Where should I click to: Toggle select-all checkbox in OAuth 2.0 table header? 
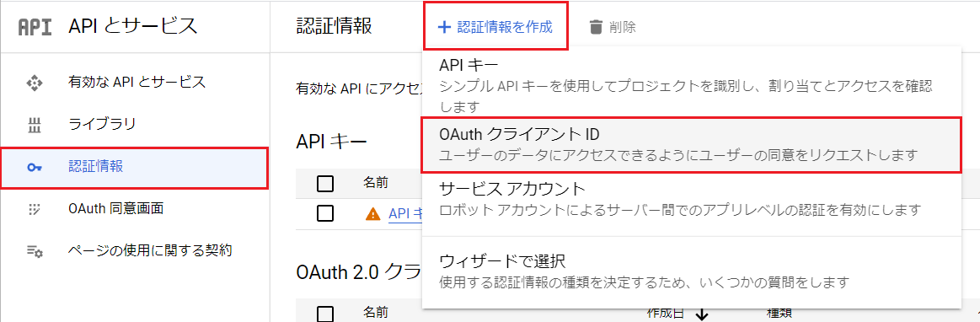pyautogui.click(x=325, y=314)
